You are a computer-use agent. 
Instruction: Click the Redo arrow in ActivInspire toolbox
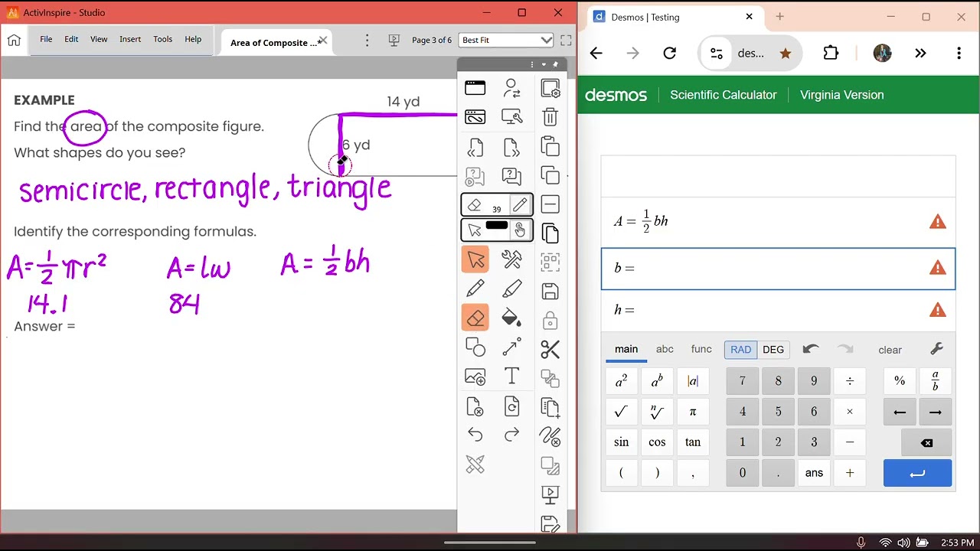click(x=512, y=435)
